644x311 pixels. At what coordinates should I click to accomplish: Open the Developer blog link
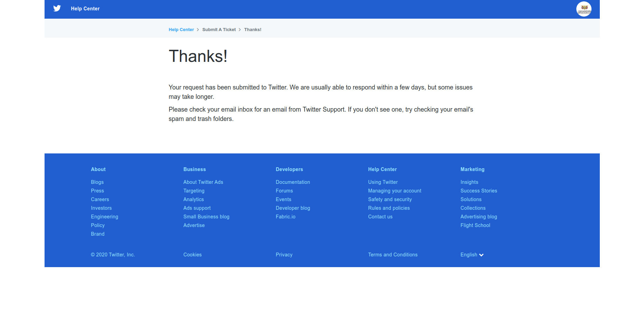pyautogui.click(x=293, y=208)
